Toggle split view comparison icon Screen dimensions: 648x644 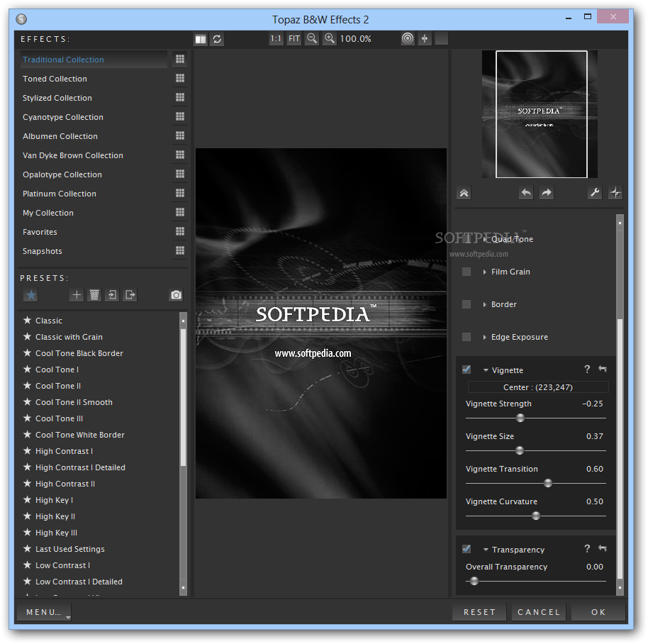(201, 39)
